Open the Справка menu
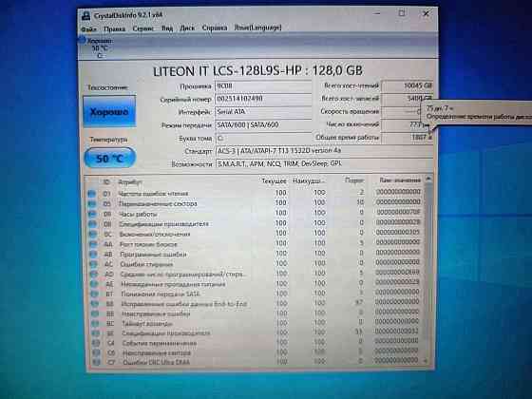This screenshot has height=399, width=532. click(x=215, y=28)
